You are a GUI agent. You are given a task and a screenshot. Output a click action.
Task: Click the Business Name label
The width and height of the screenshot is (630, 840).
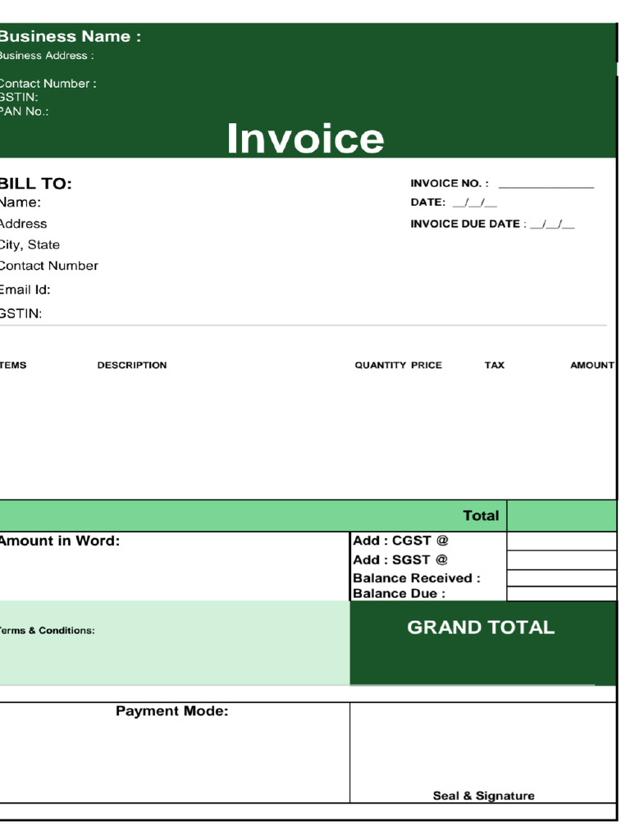[70, 36]
